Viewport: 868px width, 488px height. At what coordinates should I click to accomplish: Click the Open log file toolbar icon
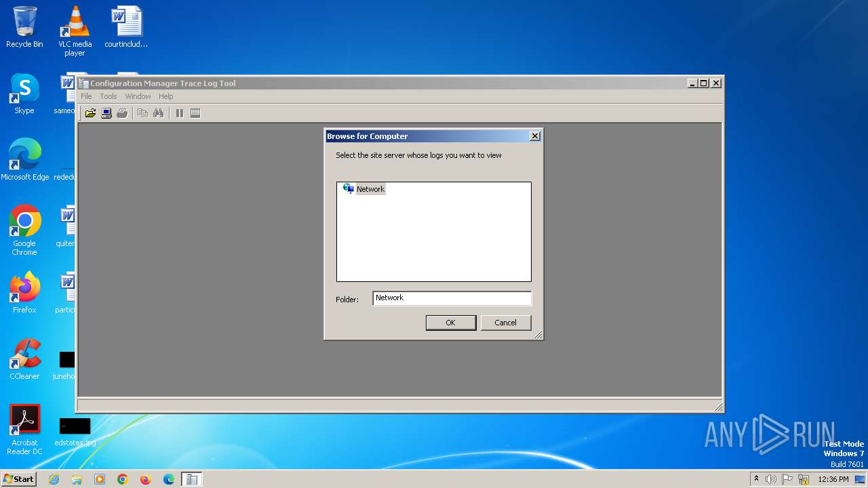[x=90, y=113]
